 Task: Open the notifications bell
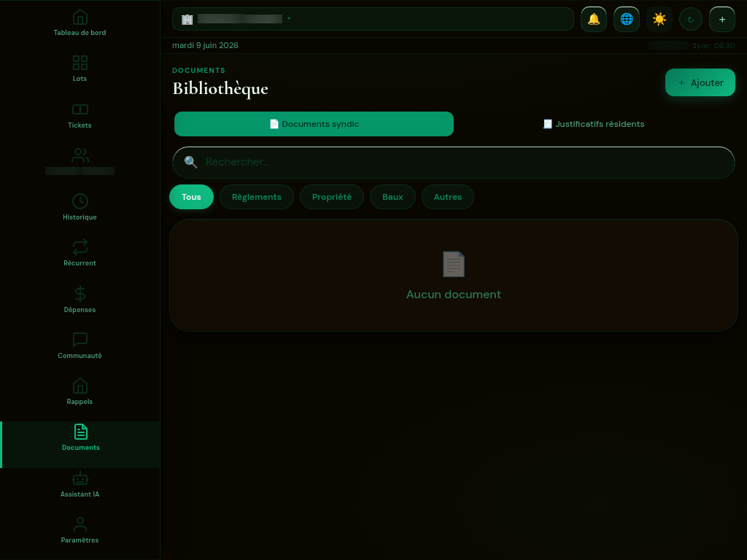point(594,20)
